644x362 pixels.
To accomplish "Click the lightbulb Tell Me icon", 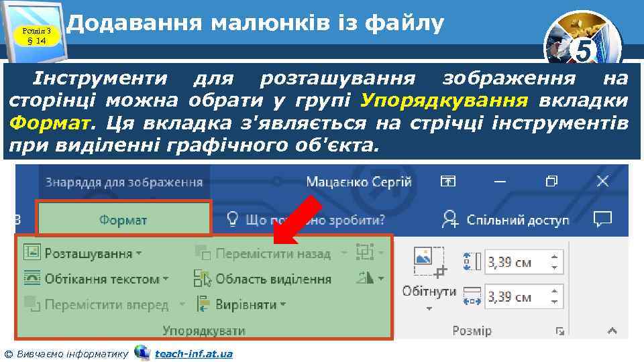I will 233,220.
